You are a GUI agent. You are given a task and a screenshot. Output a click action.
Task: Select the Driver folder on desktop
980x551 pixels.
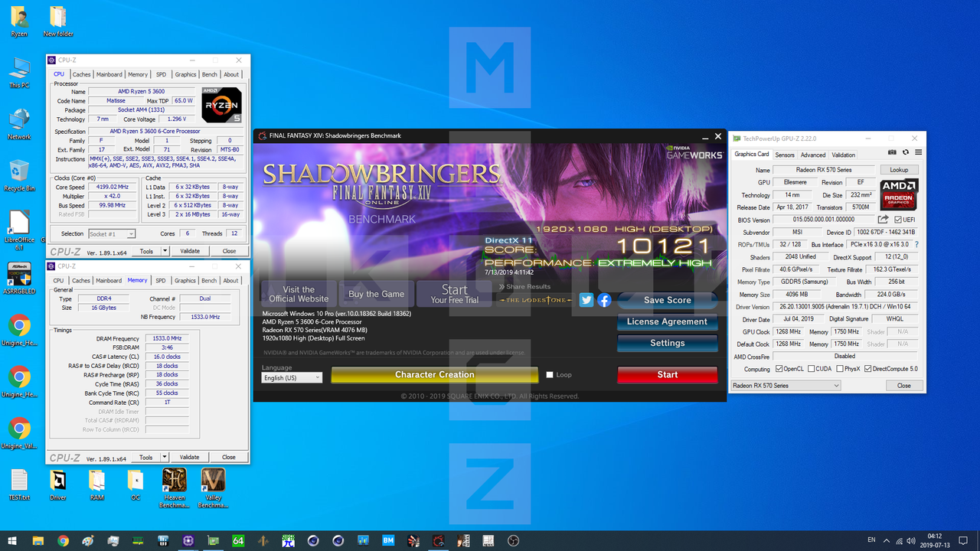(x=57, y=484)
